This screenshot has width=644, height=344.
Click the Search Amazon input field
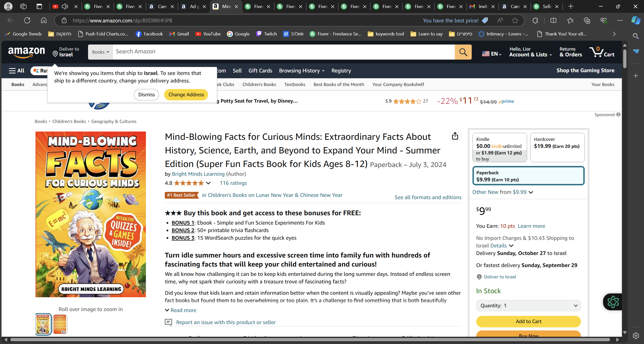[284, 52]
